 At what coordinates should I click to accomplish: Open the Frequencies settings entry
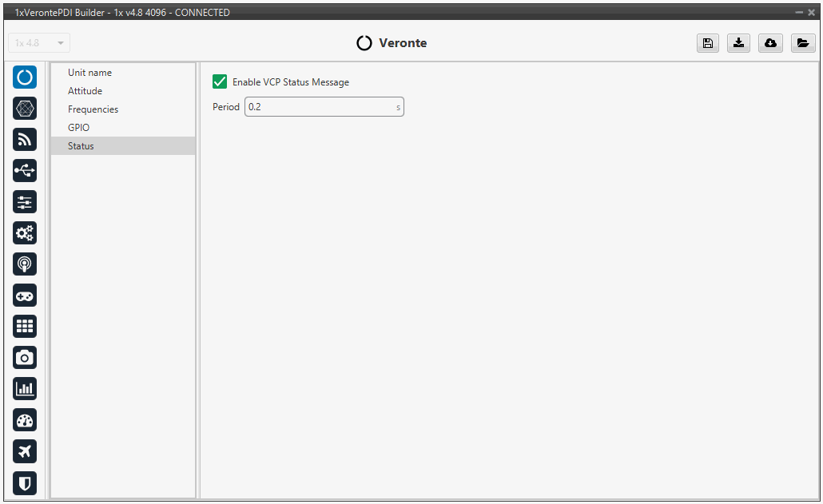93,109
